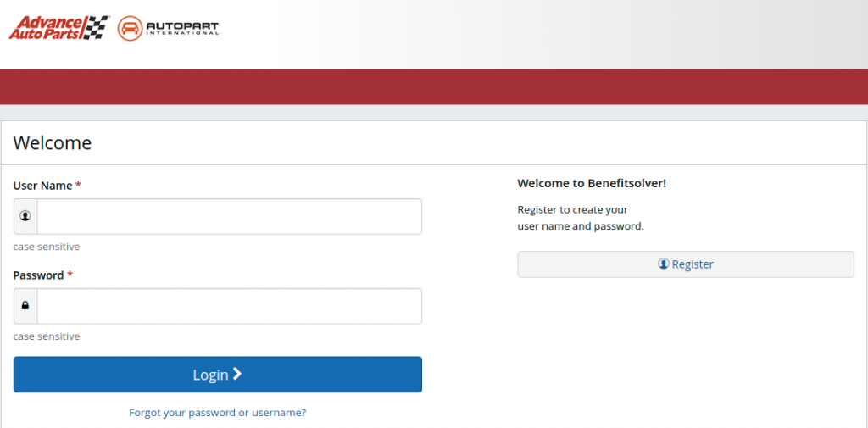Click the person icon on Register button

(x=664, y=264)
